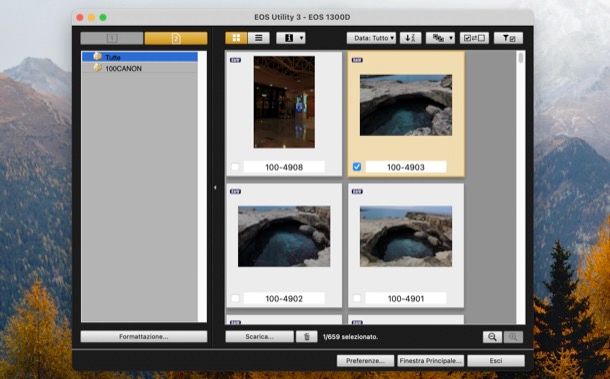Click the filter checked images icon
This screenshot has width=610, height=379.
[508, 38]
